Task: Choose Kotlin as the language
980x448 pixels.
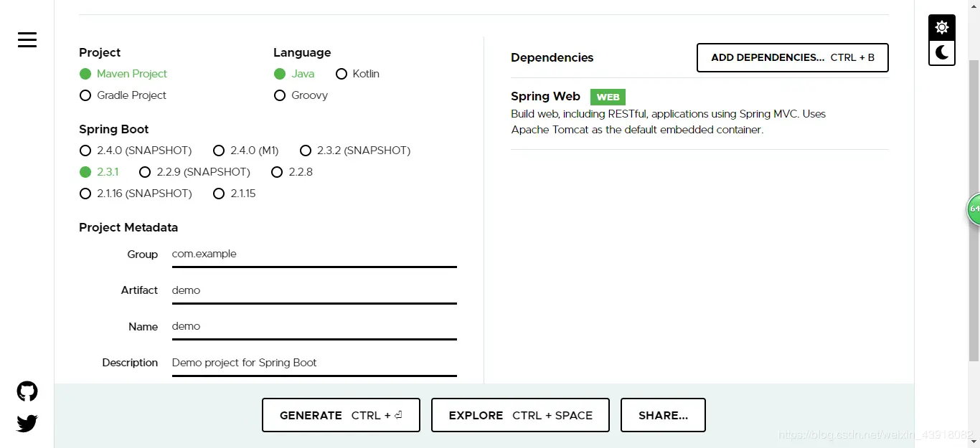Action: pos(341,74)
